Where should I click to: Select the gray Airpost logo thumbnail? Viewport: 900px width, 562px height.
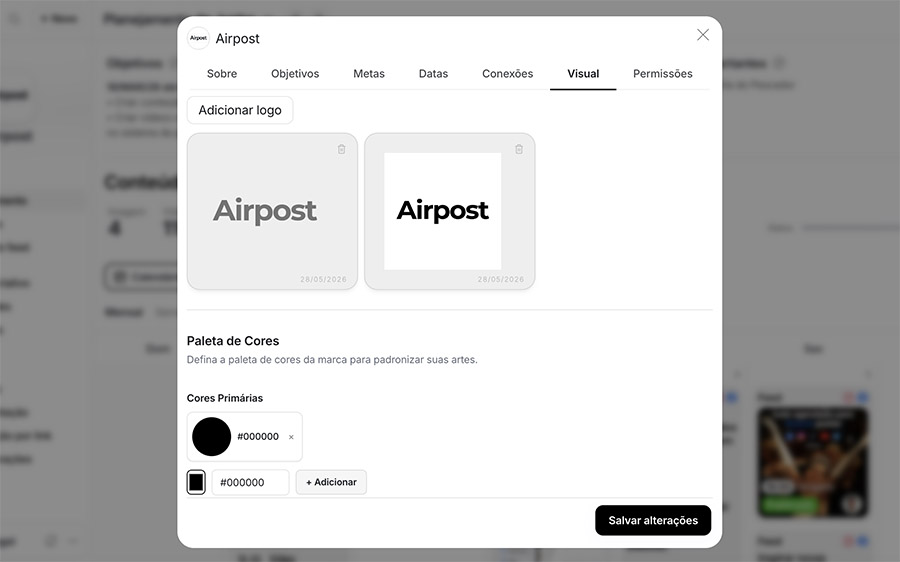point(272,211)
